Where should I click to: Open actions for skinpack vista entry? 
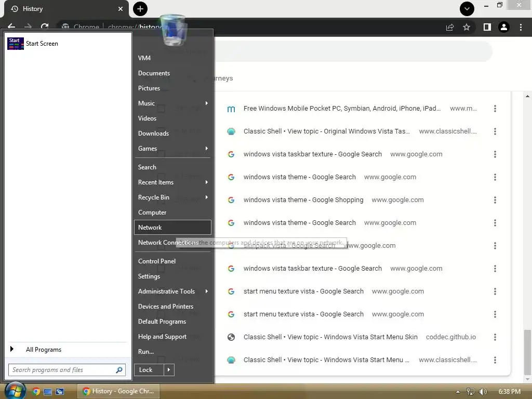tap(495, 246)
